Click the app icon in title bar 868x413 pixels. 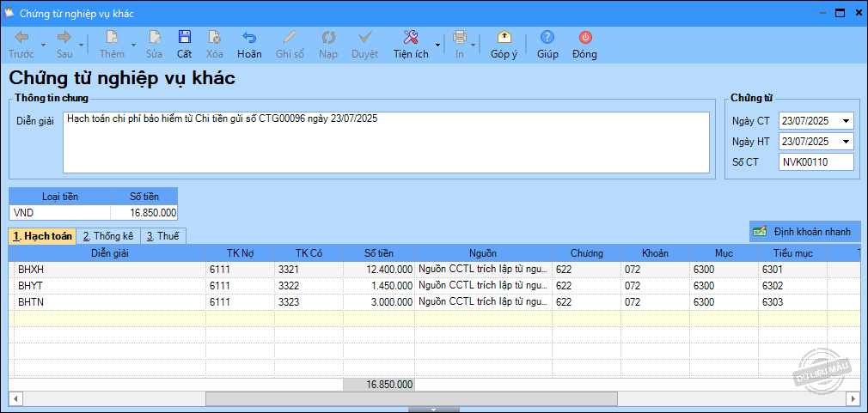coord(9,13)
